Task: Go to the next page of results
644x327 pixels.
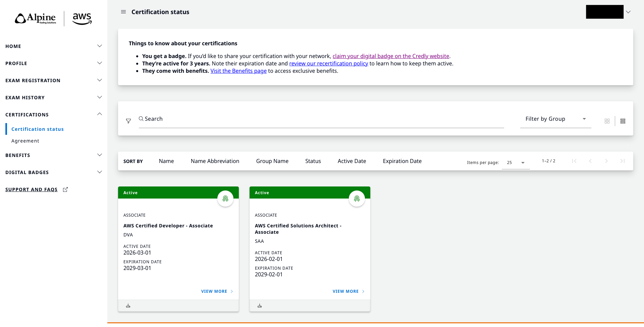Action: click(x=606, y=161)
